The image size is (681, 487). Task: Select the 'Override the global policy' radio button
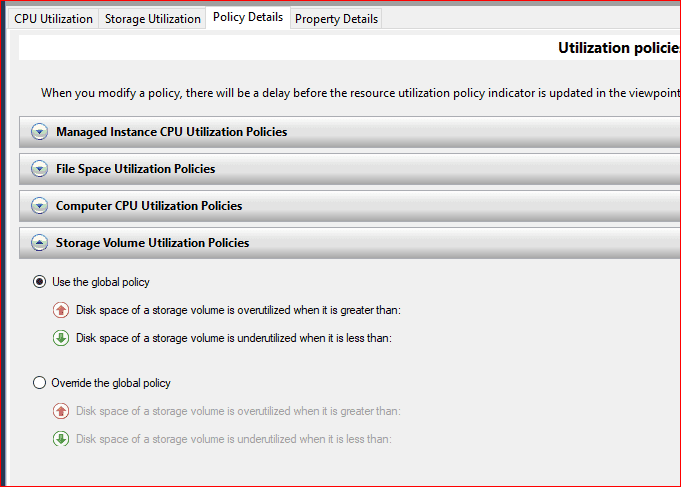[40, 382]
